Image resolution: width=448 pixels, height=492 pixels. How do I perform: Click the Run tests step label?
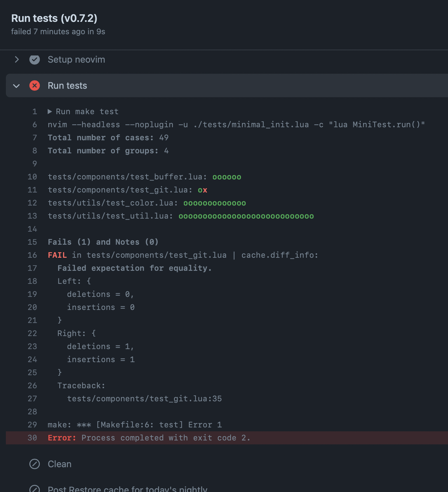pyautogui.click(x=67, y=85)
